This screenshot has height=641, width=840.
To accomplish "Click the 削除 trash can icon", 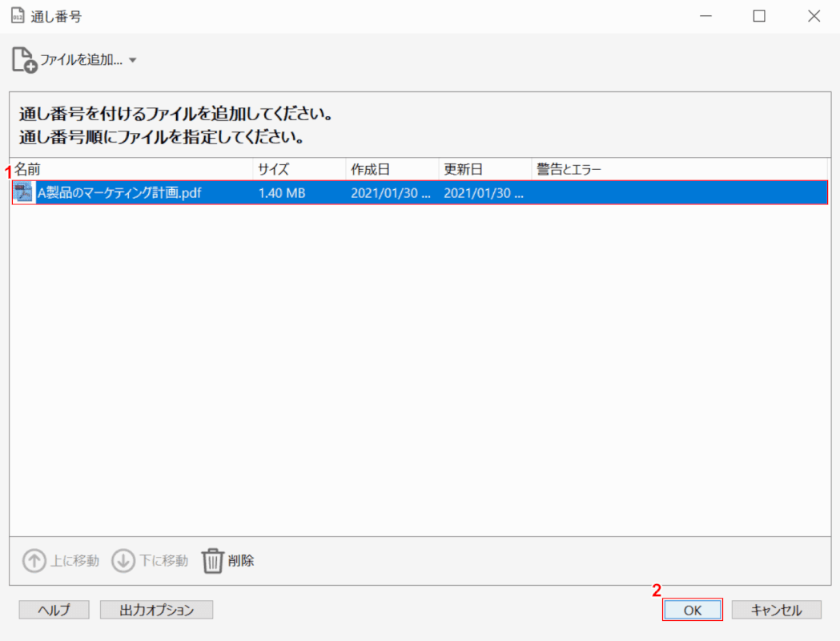I will [211, 561].
